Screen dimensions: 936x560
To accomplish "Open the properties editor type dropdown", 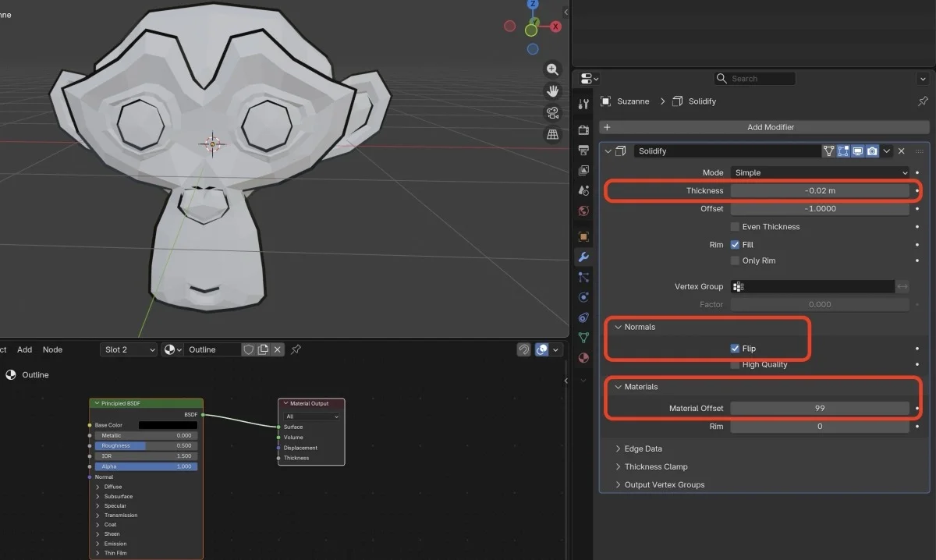I will point(590,79).
